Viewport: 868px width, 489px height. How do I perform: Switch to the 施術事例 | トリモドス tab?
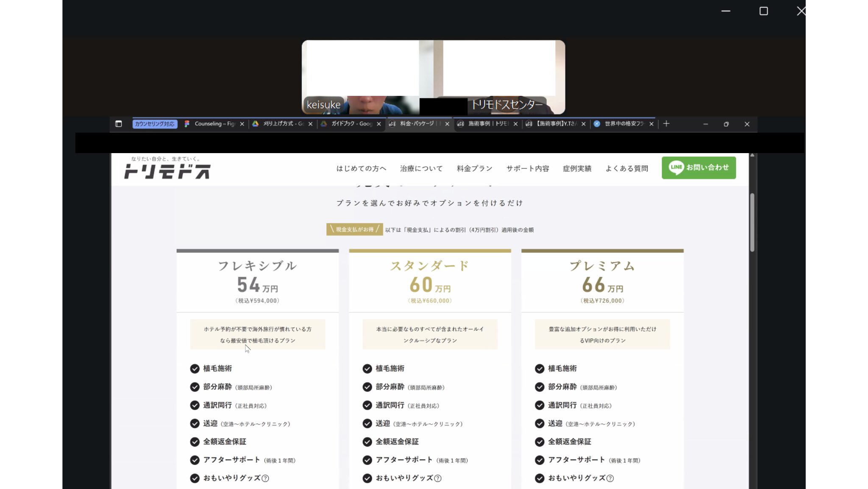487,124
